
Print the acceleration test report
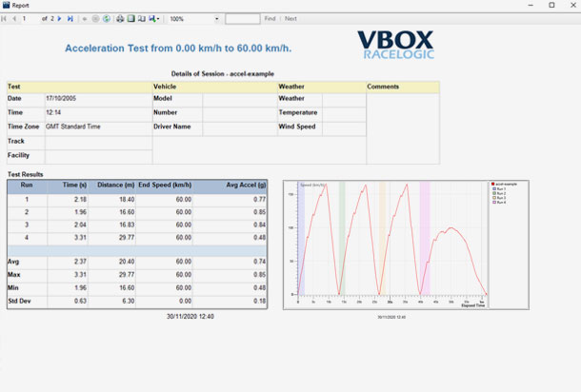(119, 19)
